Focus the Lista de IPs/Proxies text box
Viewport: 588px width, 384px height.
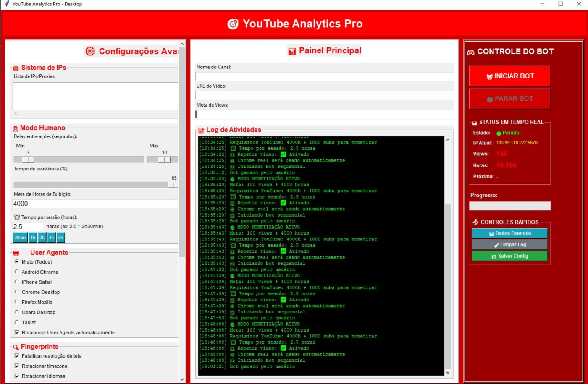pyautogui.click(x=96, y=96)
